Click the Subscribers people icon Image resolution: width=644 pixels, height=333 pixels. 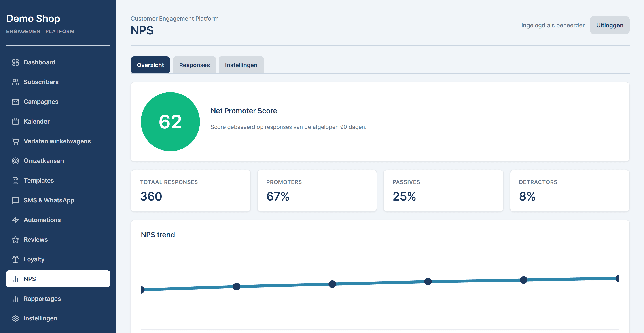(15, 82)
